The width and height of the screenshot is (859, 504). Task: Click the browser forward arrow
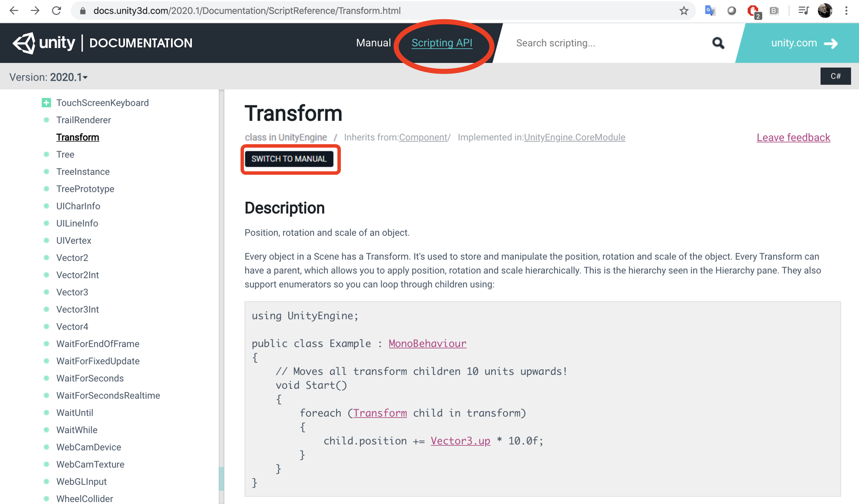35,11
